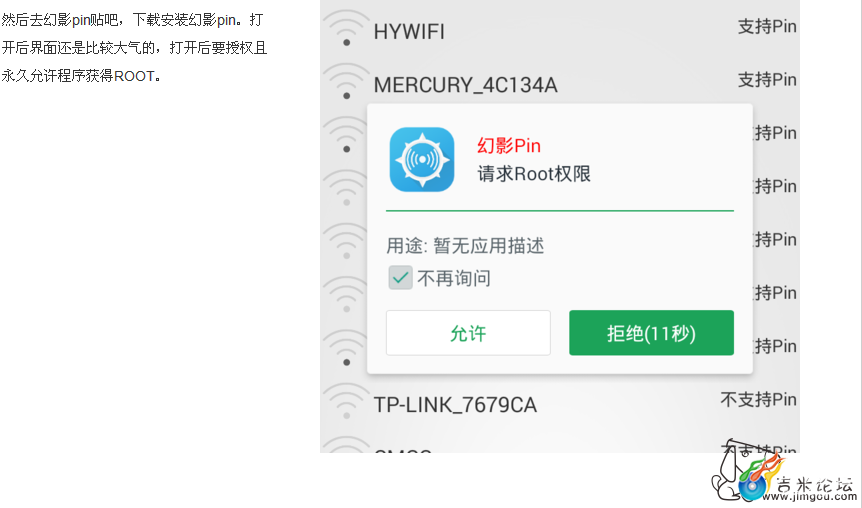Click the 允许 button to grant root
This screenshot has width=862, height=508.
pos(468,333)
